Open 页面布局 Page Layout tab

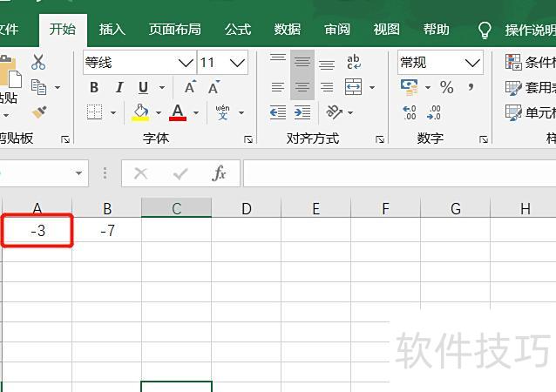[x=175, y=29]
